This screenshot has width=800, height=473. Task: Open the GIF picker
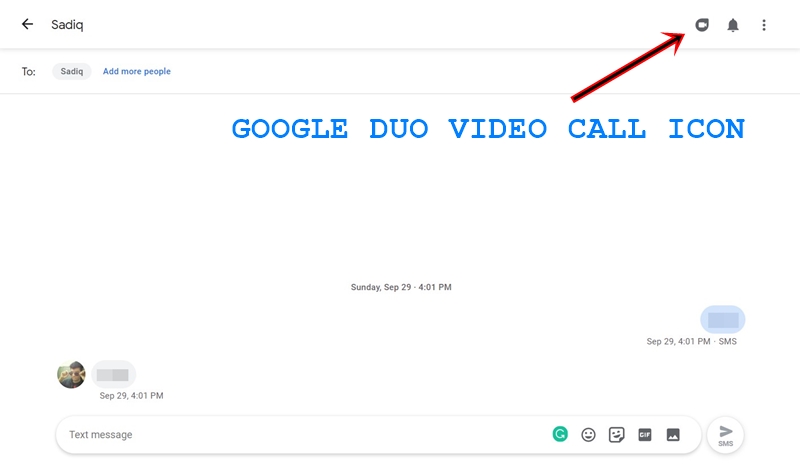(645, 435)
